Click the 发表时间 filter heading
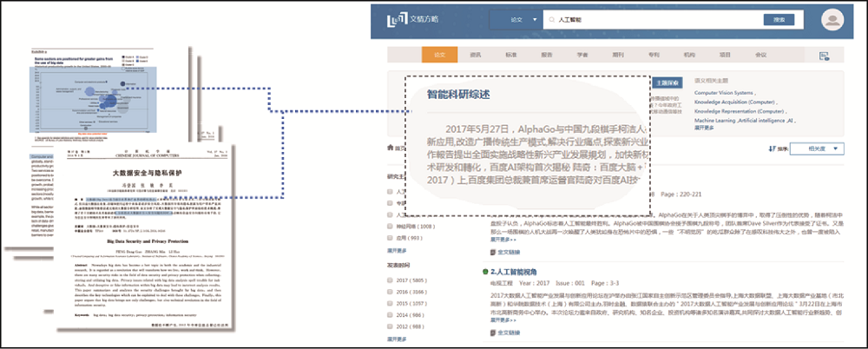The width and height of the screenshot is (868, 349). click(397, 266)
